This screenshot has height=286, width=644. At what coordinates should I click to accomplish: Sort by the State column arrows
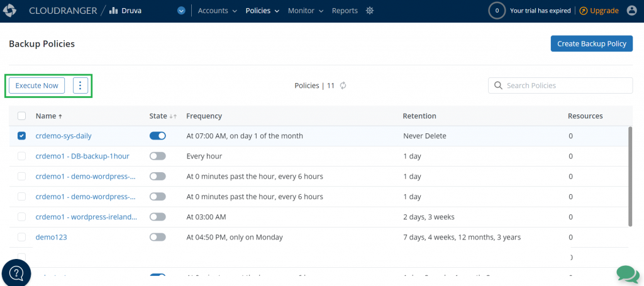(173, 116)
